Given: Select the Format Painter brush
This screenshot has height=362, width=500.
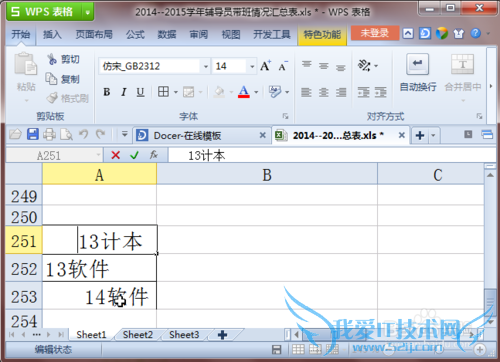Looking at the screenshot, I should (x=52, y=98).
